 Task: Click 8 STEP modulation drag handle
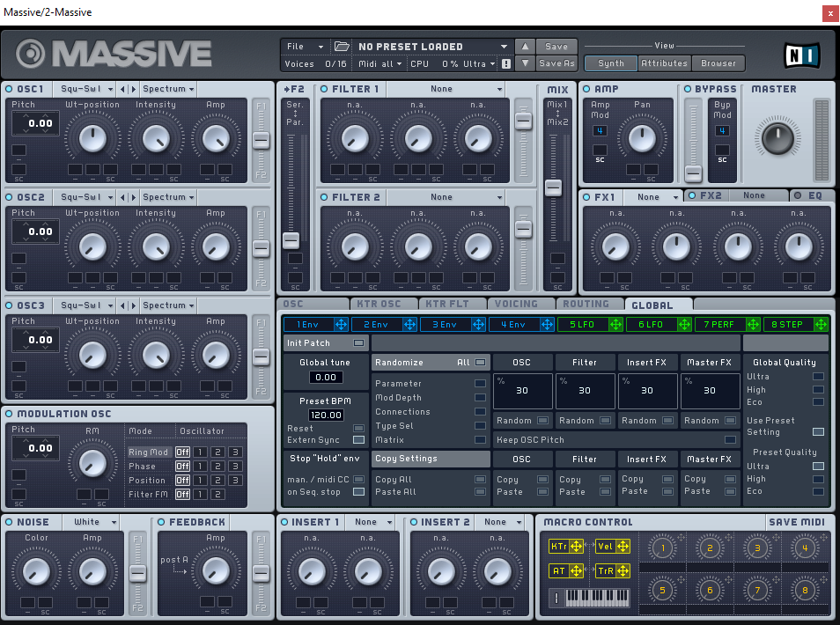821,324
